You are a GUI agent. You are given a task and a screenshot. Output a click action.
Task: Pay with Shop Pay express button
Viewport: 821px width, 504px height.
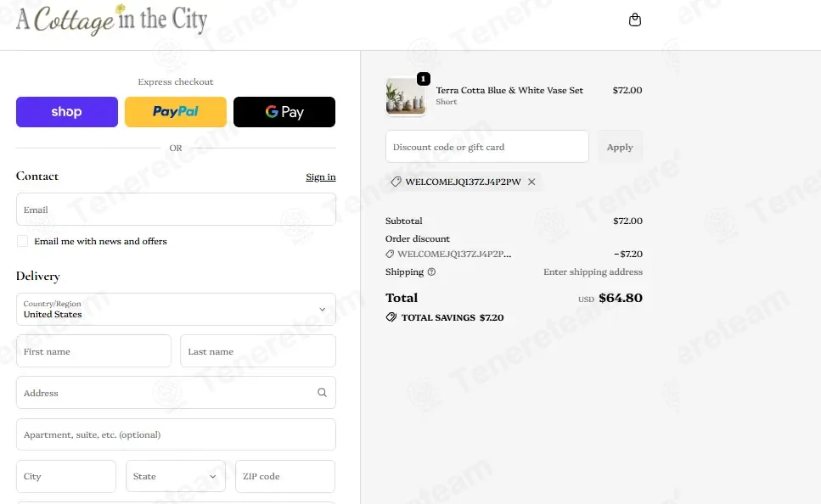click(x=67, y=112)
